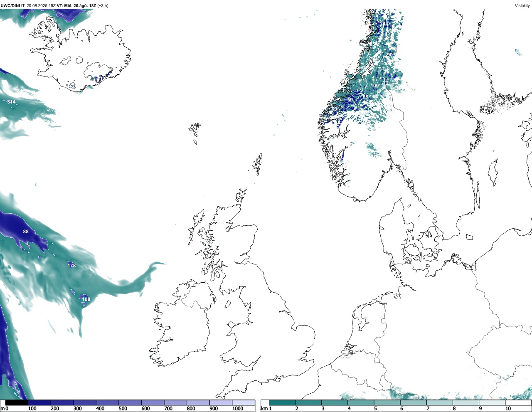Click the '314' value label west of Iceland
Image resolution: width=532 pixels, height=412 pixels.
pos(12,102)
